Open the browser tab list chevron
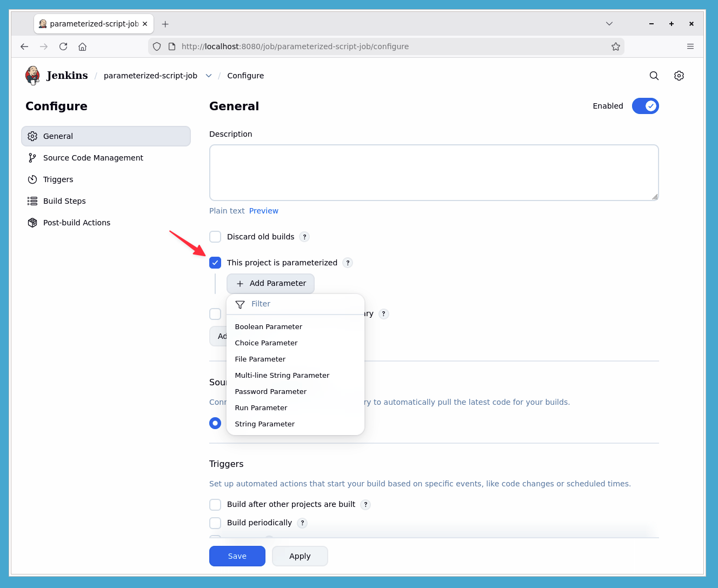Viewport: 718px width, 588px height. coord(609,24)
